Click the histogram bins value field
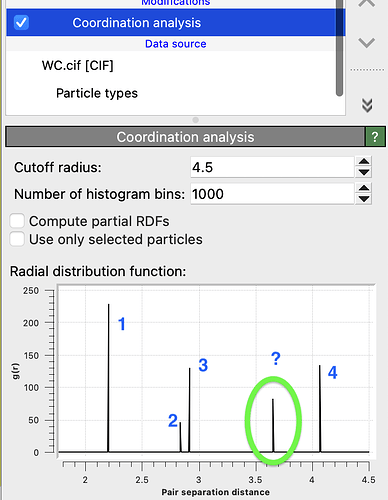 pos(272,194)
